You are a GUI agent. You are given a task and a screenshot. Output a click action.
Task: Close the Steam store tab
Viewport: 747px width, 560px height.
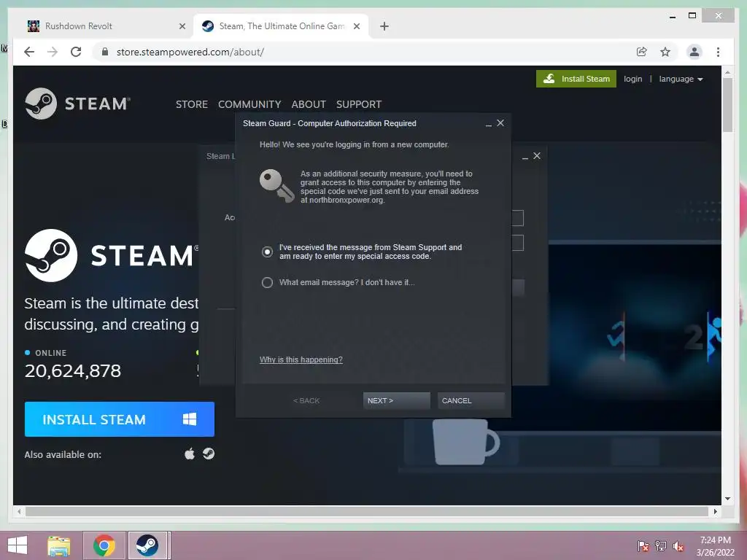[356, 26]
